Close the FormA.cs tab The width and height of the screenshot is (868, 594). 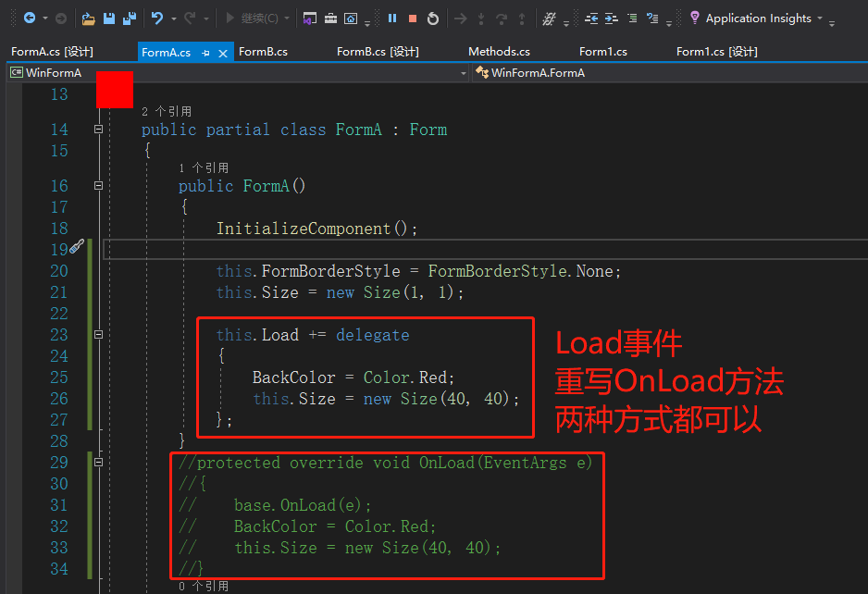click(223, 53)
